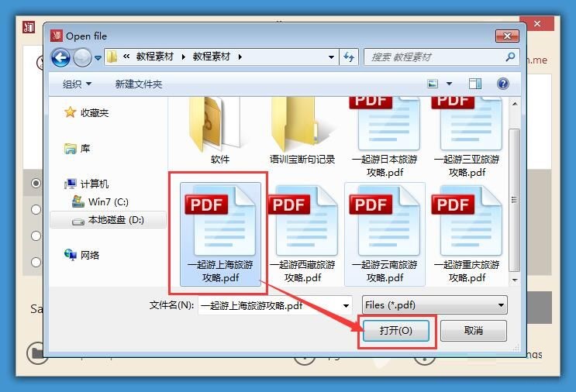Click the refresh button beside address bar
Viewport: 576px width, 392px height.
349,57
